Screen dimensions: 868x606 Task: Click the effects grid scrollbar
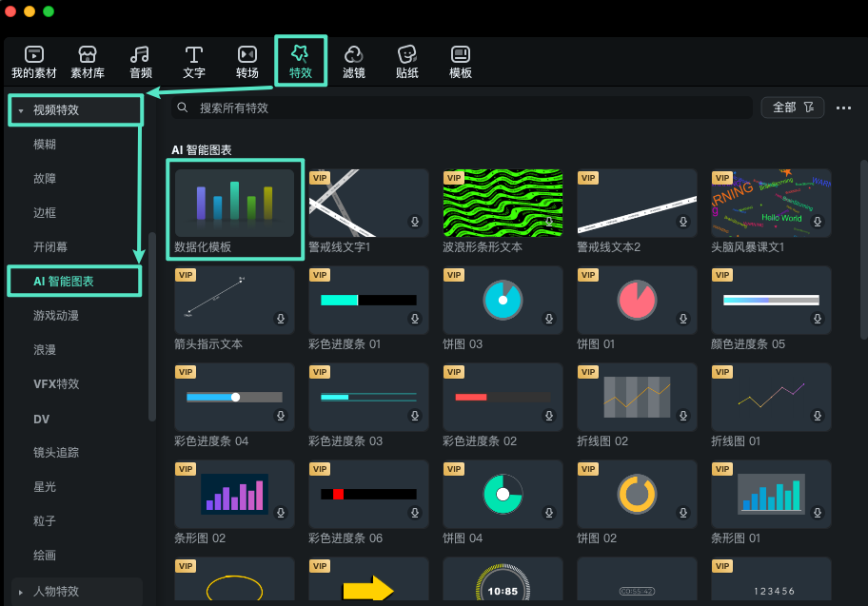(x=863, y=249)
